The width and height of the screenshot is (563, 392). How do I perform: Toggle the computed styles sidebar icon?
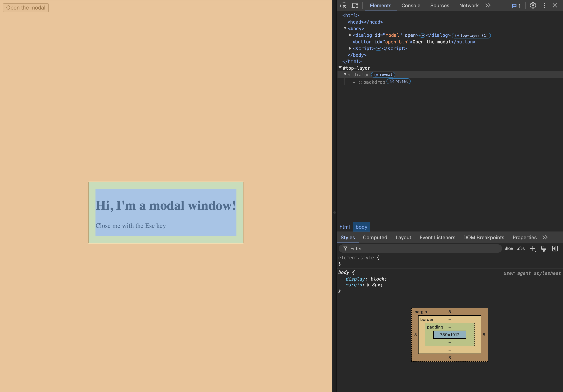[x=555, y=249]
